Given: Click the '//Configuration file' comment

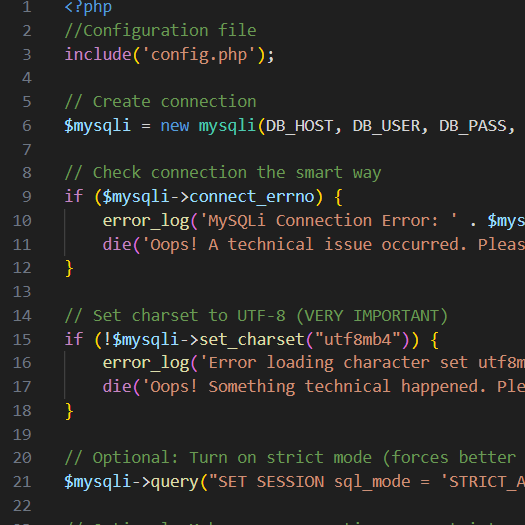Looking at the screenshot, I should point(160,31).
